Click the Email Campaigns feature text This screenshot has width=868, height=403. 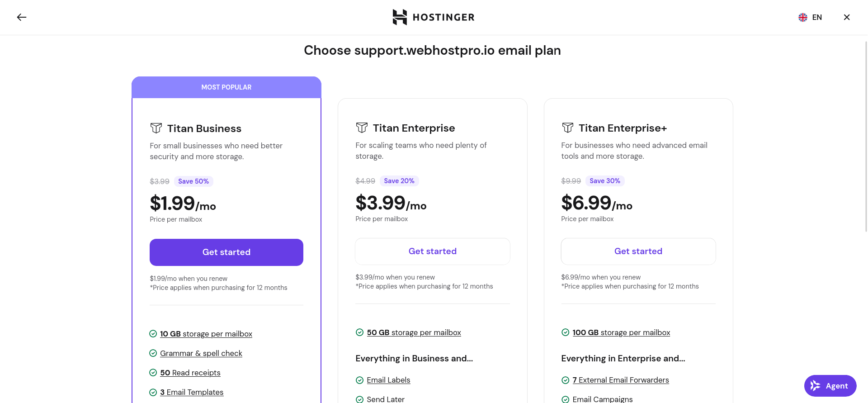point(603,399)
